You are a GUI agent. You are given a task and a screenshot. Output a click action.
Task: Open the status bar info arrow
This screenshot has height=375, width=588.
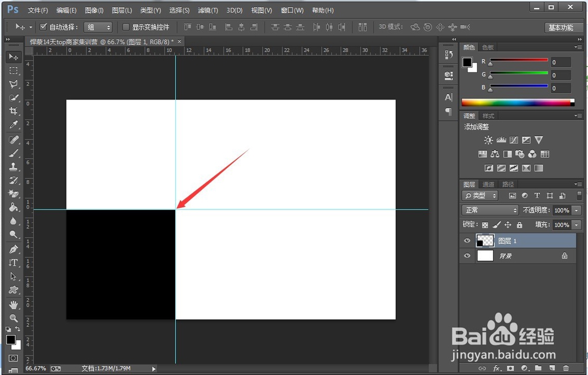tap(153, 369)
